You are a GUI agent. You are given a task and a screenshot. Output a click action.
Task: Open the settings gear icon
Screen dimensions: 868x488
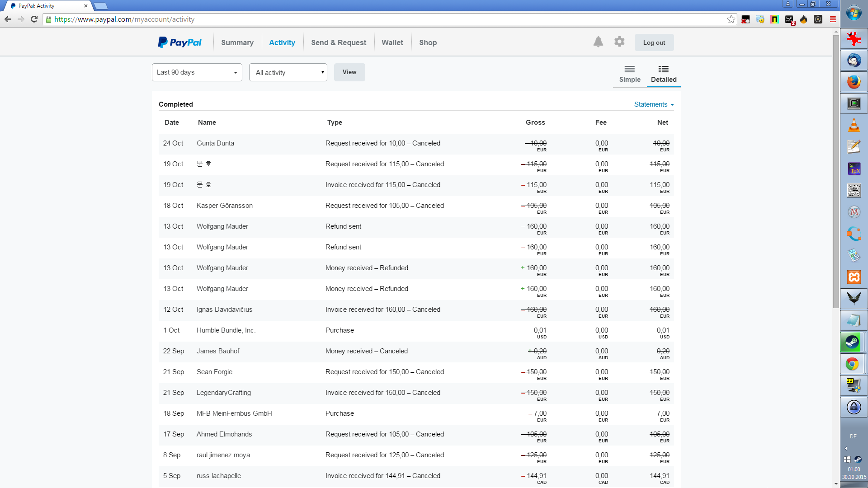click(619, 42)
